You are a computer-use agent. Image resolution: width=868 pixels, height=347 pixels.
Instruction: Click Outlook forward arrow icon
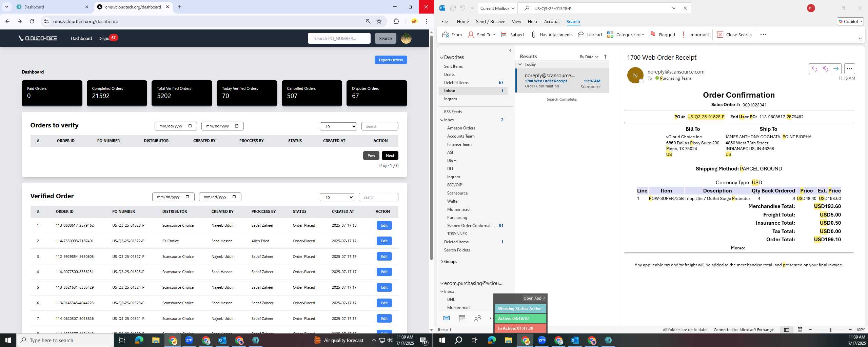tap(836, 69)
